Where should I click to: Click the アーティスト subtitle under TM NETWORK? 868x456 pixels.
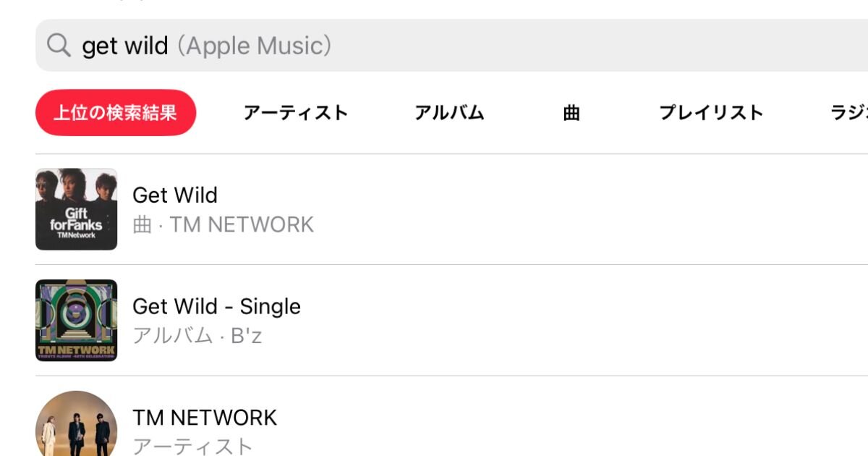point(192,446)
